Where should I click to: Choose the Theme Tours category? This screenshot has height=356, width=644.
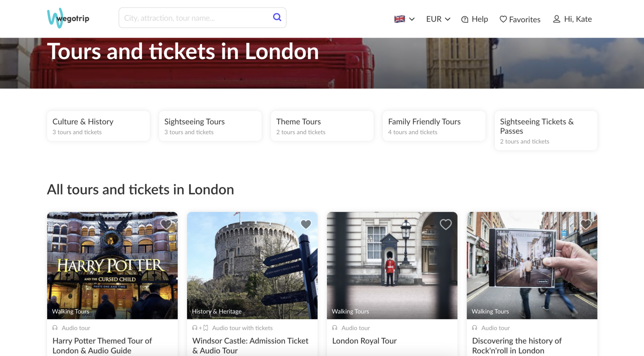[322, 126]
